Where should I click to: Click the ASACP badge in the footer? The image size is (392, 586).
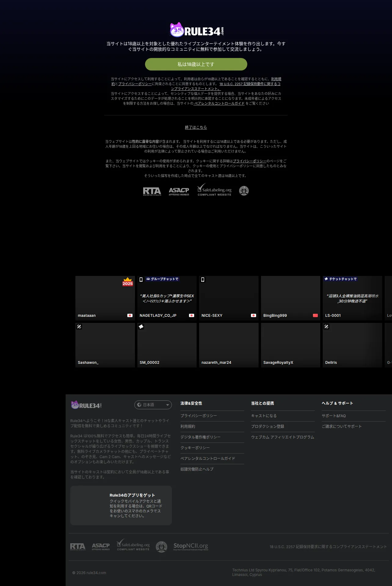[x=101, y=547]
